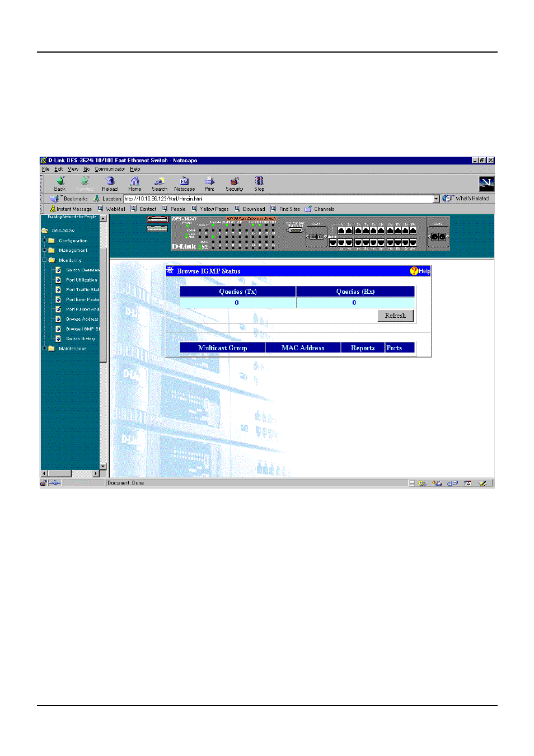Collapse the Monitoring folder

45,260
